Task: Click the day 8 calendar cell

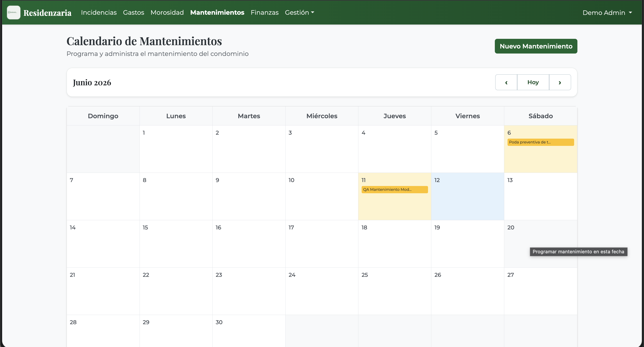Action: click(x=176, y=196)
